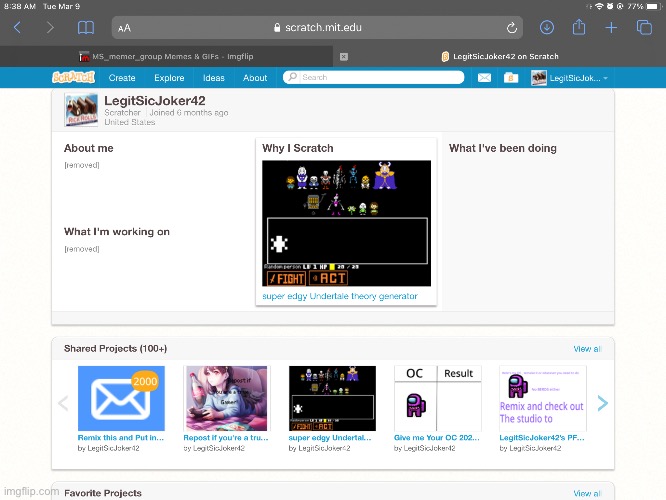Open Scratch messages envelope icon
This screenshot has height=500, width=666.
(x=484, y=78)
